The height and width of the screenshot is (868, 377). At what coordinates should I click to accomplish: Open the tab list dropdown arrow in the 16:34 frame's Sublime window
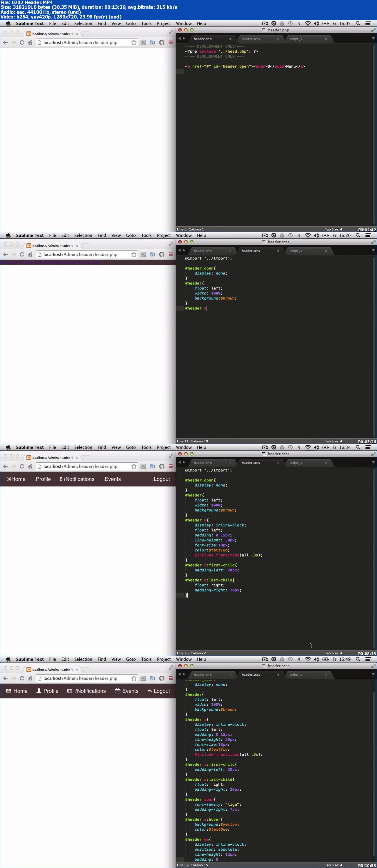pos(373,462)
